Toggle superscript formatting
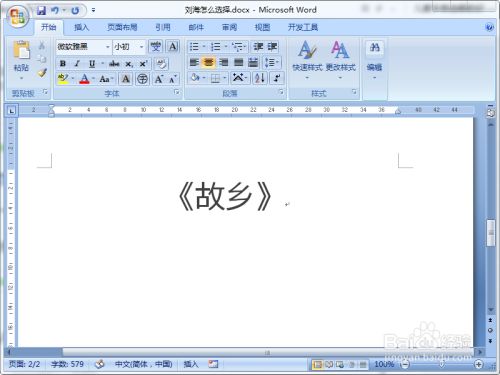The image size is (500, 375). (x=143, y=63)
